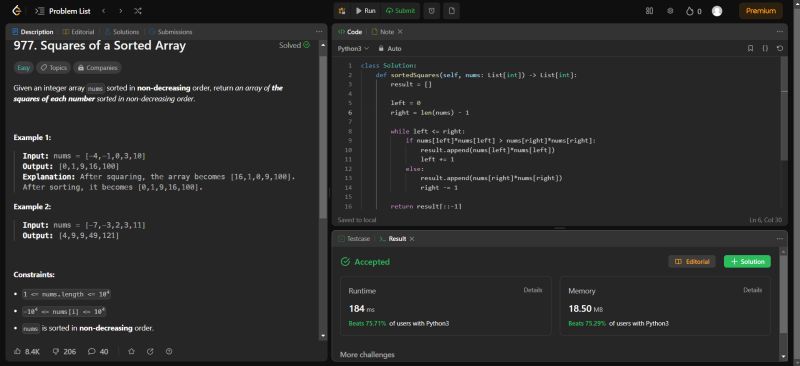Viewport: 800px width, 366px height.
Task: Share the problem via share icon
Action: point(150,351)
